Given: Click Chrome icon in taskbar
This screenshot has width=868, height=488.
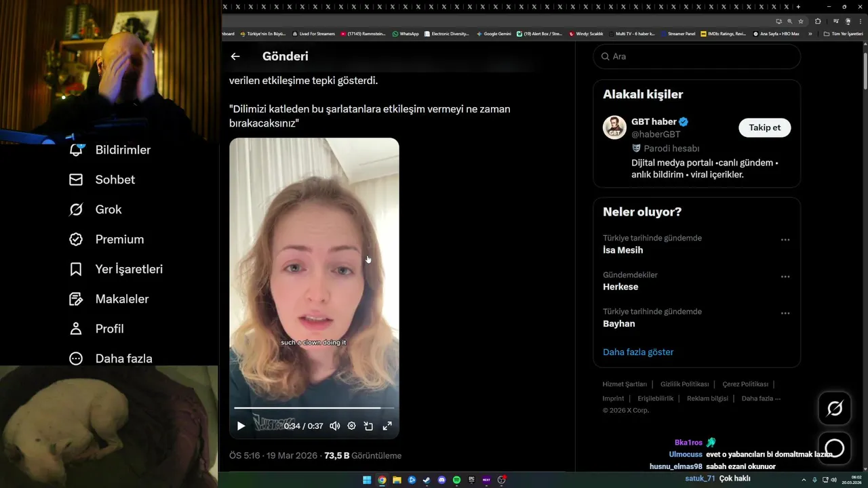Looking at the screenshot, I should click(x=382, y=480).
